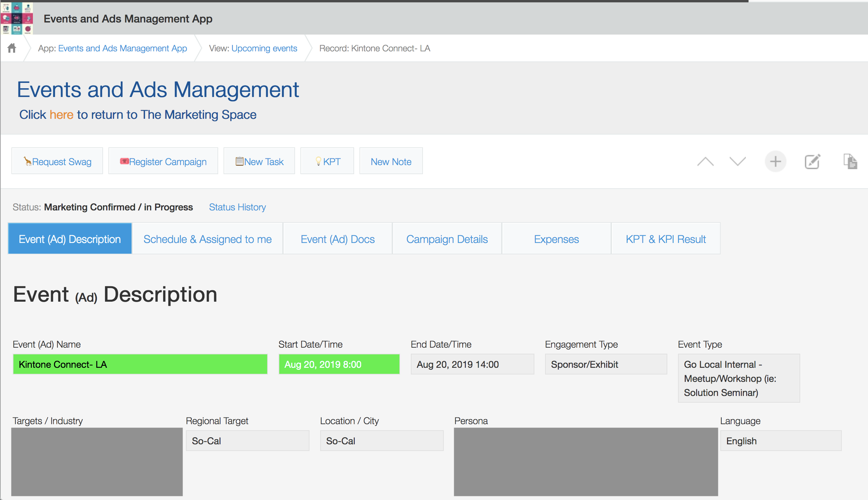Viewport: 868px width, 500px height.
Task: Open the Status History link
Action: [237, 207]
